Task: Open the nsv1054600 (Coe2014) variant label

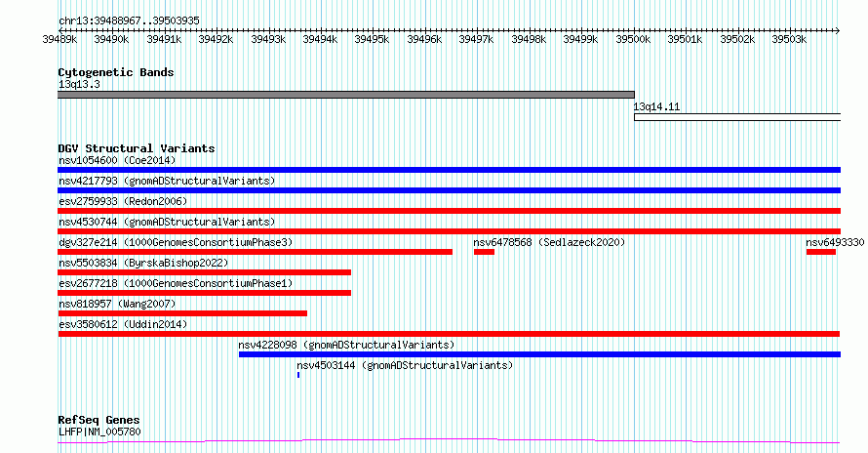Action: [117, 160]
